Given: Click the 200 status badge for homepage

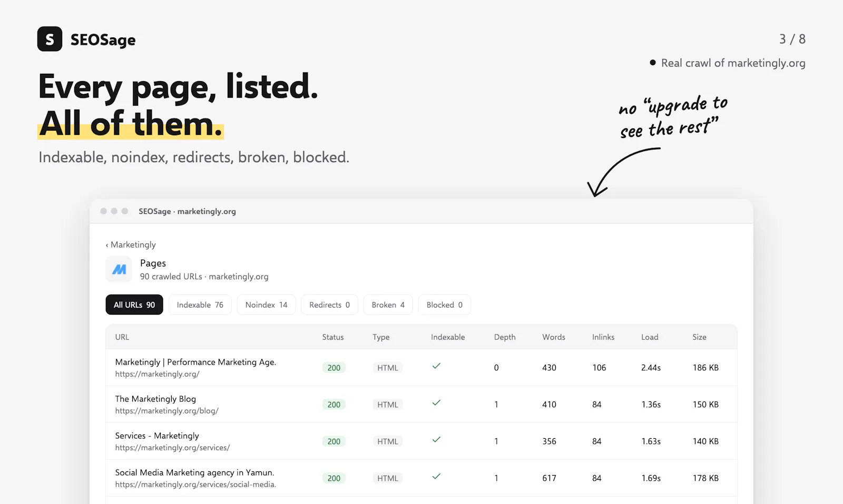Looking at the screenshot, I should coord(334,368).
